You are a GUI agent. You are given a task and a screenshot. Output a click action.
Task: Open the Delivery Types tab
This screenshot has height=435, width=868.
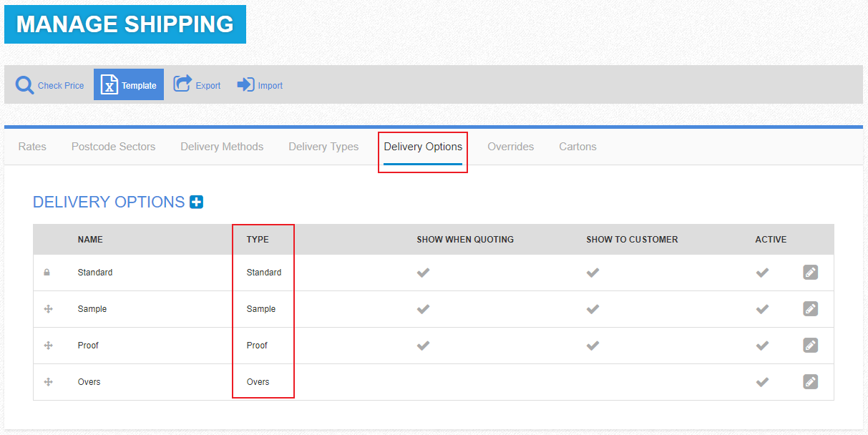click(x=323, y=147)
